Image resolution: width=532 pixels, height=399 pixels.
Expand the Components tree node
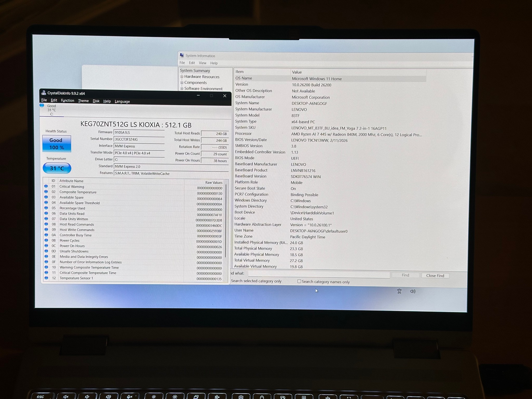click(x=182, y=83)
